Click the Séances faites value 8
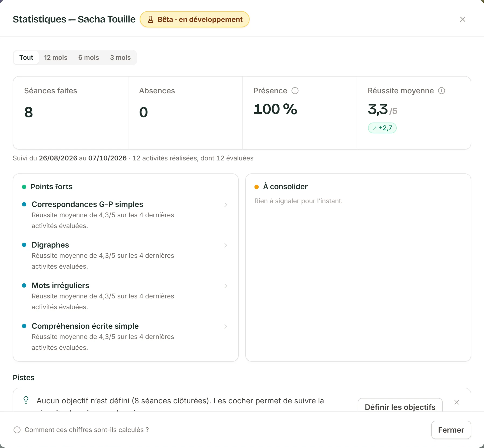This screenshot has width=484, height=448. point(29,112)
